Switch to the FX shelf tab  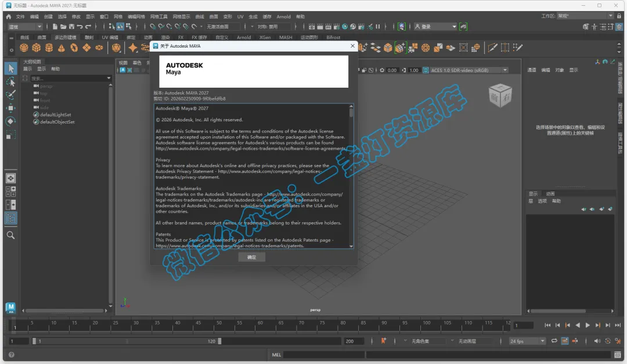coord(181,38)
